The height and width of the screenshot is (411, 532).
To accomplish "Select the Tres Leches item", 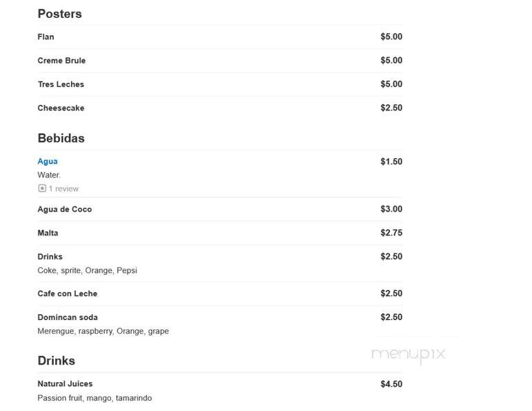I will pos(61,84).
